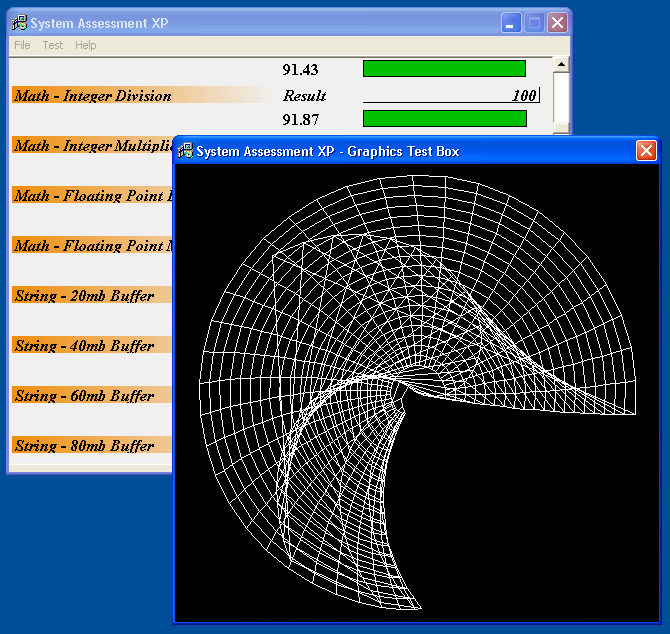Select the Math - Integer Division row
Viewport: 670px width, 634px height.
tap(92, 96)
